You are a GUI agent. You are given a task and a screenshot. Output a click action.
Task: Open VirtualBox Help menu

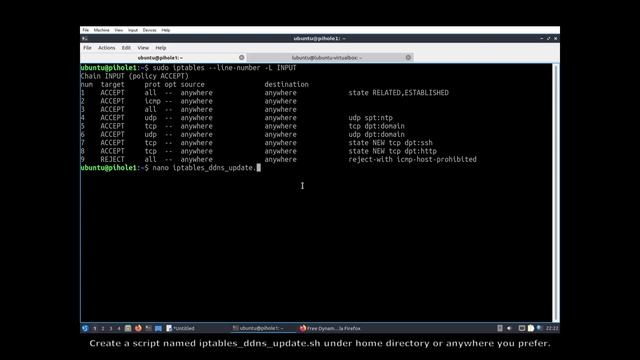point(165,30)
